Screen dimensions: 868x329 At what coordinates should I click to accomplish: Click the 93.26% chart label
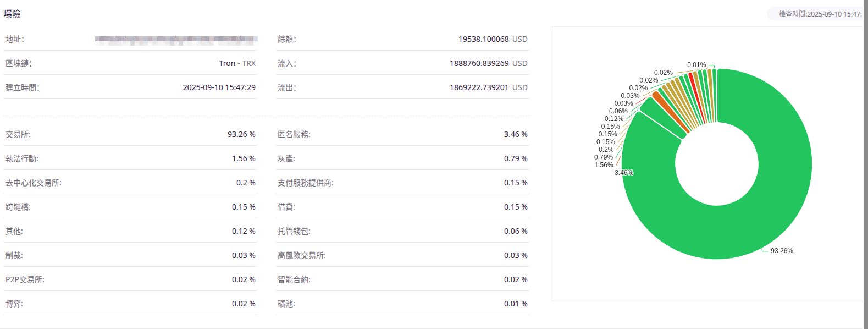(x=781, y=251)
